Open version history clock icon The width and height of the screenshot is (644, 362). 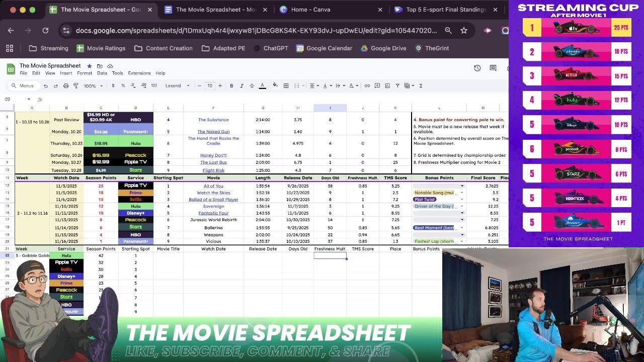pos(477,68)
